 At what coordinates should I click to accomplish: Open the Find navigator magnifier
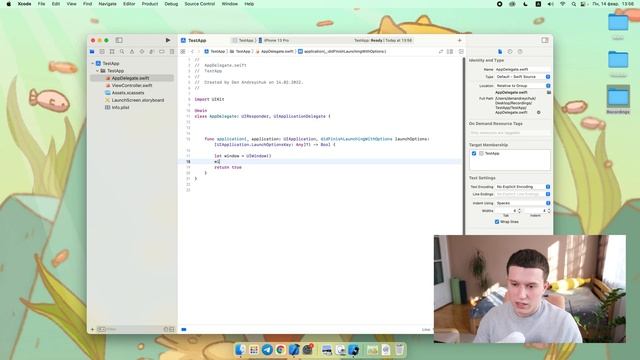click(122, 51)
